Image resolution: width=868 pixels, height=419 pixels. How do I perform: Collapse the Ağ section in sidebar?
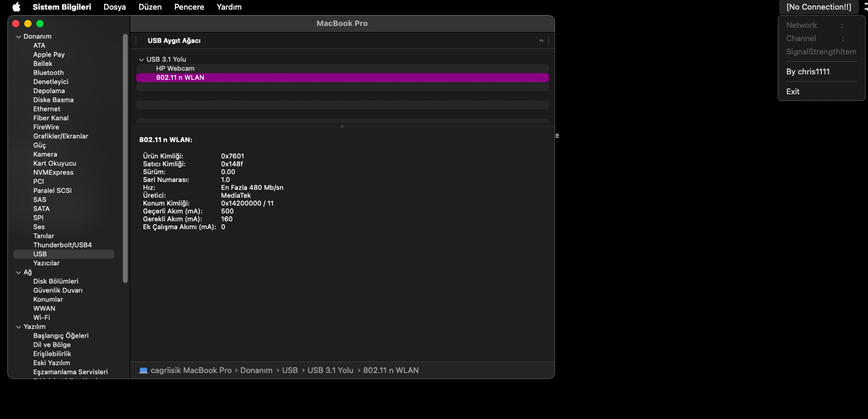[18, 273]
